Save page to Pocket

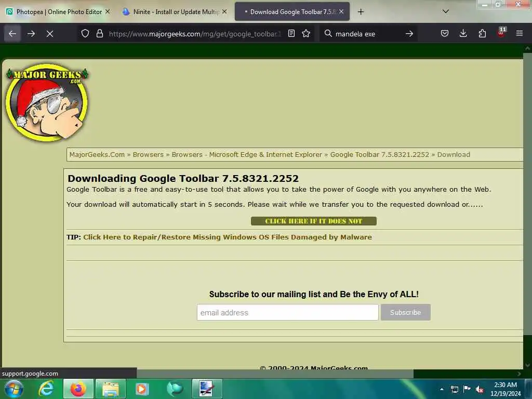click(x=445, y=34)
